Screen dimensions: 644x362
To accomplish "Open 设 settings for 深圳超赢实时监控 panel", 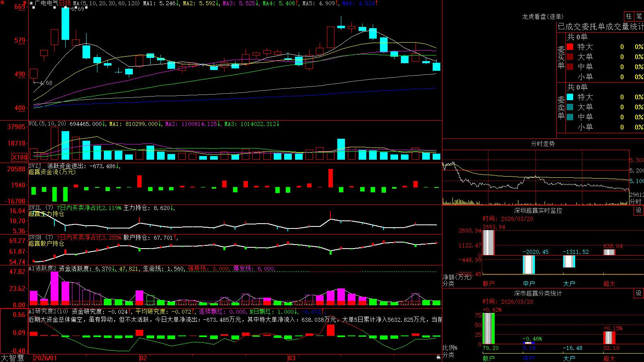I will click(x=638, y=210).
